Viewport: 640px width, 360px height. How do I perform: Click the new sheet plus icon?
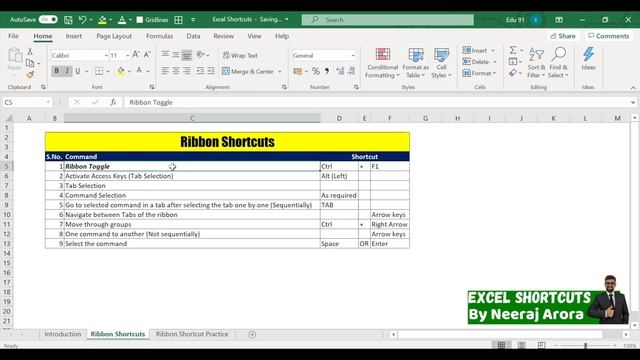coord(252,334)
